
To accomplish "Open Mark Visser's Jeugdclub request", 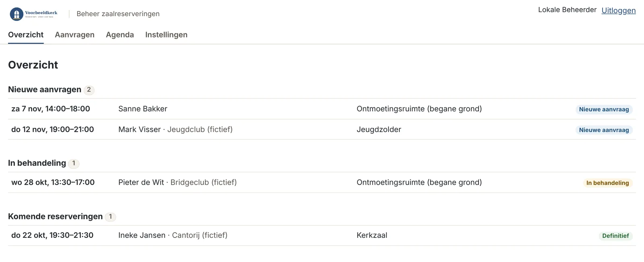I will coord(322,129).
